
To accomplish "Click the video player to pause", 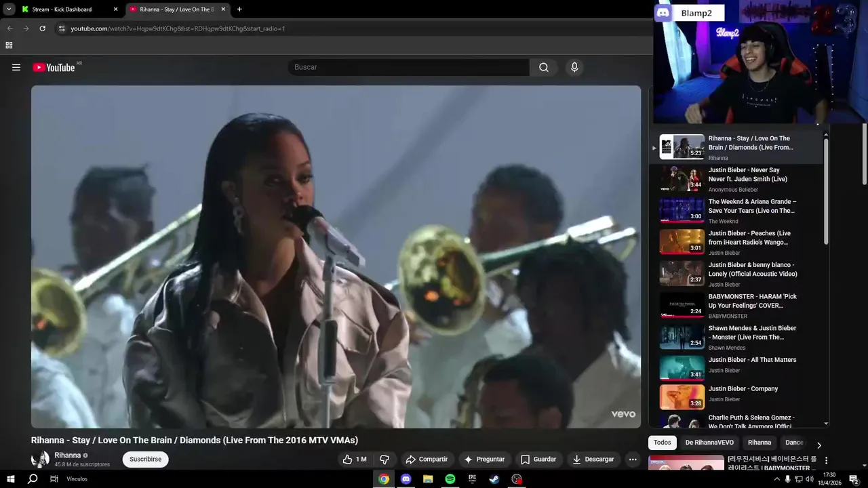I will [x=336, y=257].
